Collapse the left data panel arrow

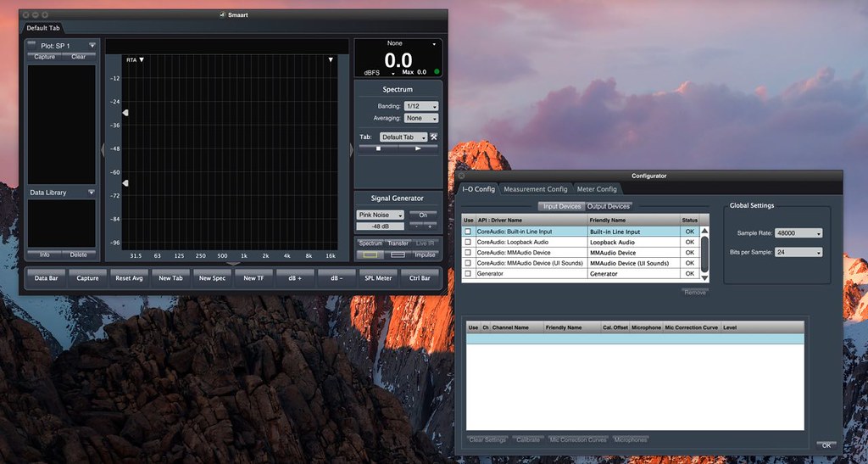point(103,149)
